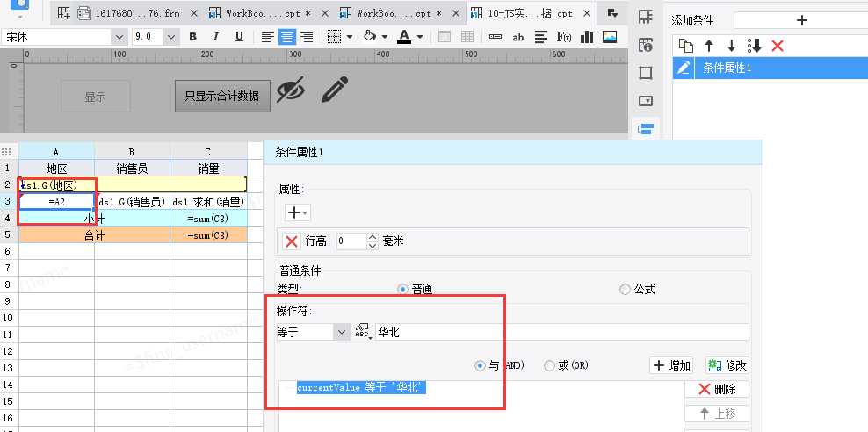Apply italic text formatting
Image resolution: width=868 pixels, height=432 pixels.
[216, 37]
